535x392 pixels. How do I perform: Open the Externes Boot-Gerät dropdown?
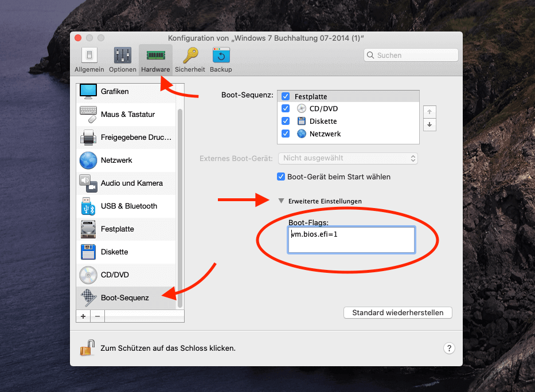(x=347, y=158)
